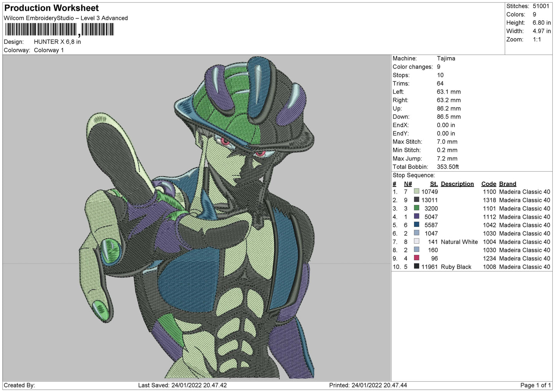Click the dark gray swatch beside 13011

coord(416,200)
